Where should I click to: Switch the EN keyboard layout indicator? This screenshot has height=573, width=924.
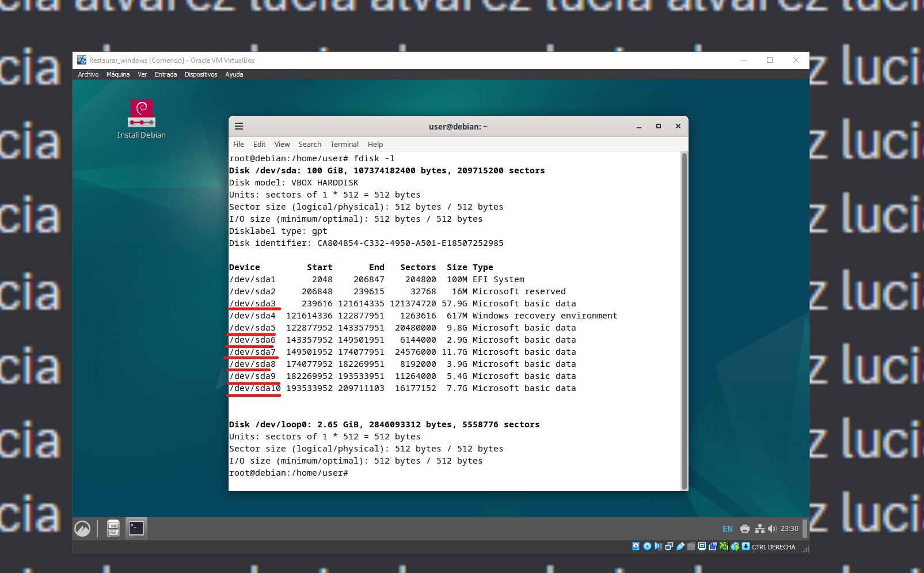tap(728, 529)
